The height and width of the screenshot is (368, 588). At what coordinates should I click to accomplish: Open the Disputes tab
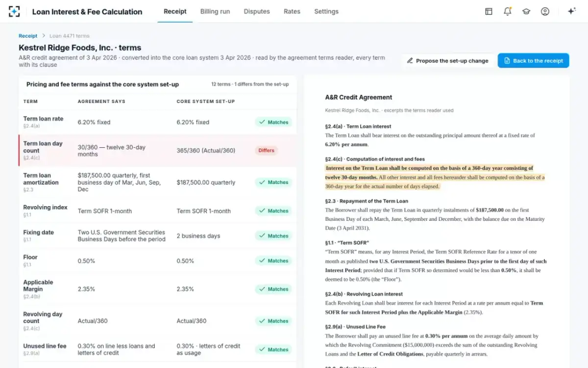[257, 11]
